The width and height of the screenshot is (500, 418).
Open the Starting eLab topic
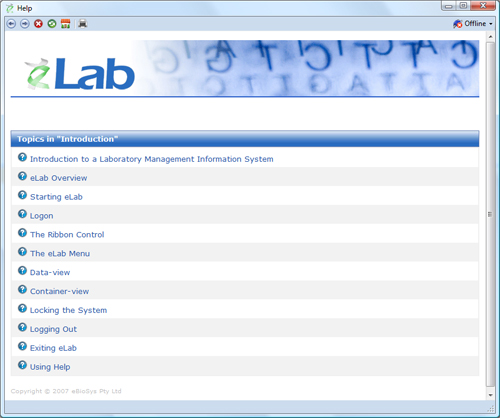click(x=56, y=197)
